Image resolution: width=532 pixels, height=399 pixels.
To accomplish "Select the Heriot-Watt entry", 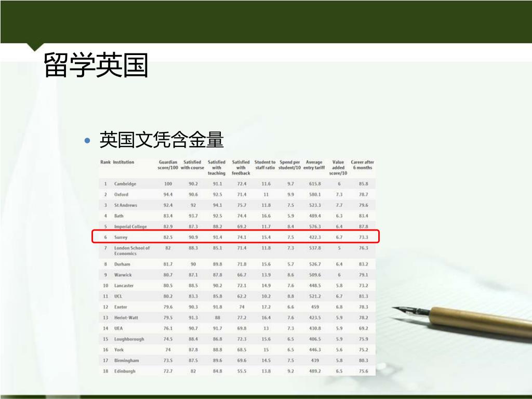I will [126, 317].
